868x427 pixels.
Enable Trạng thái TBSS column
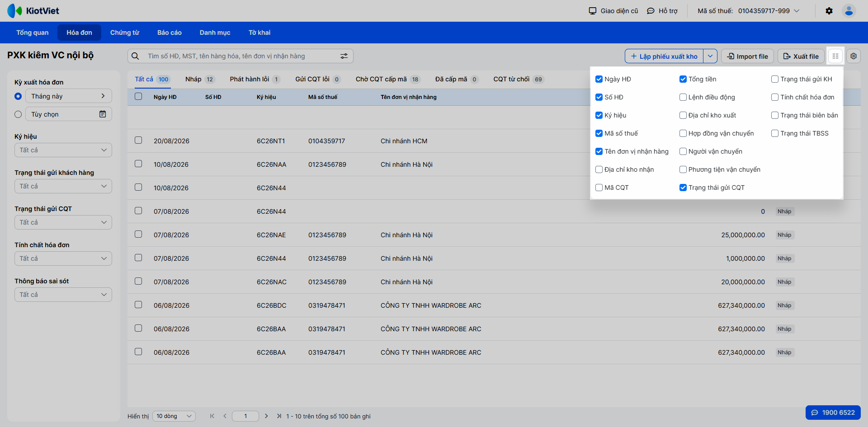click(x=775, y=133)
